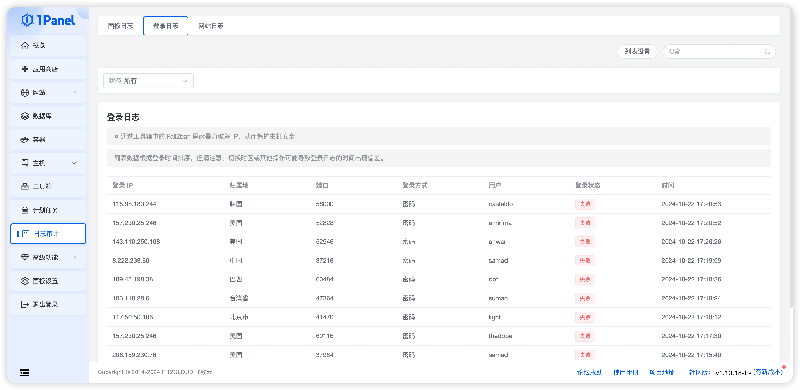This screenshot has width=800, height=390.
Task: Open the Toolbox sidebar item
Action: pos(48,186)
